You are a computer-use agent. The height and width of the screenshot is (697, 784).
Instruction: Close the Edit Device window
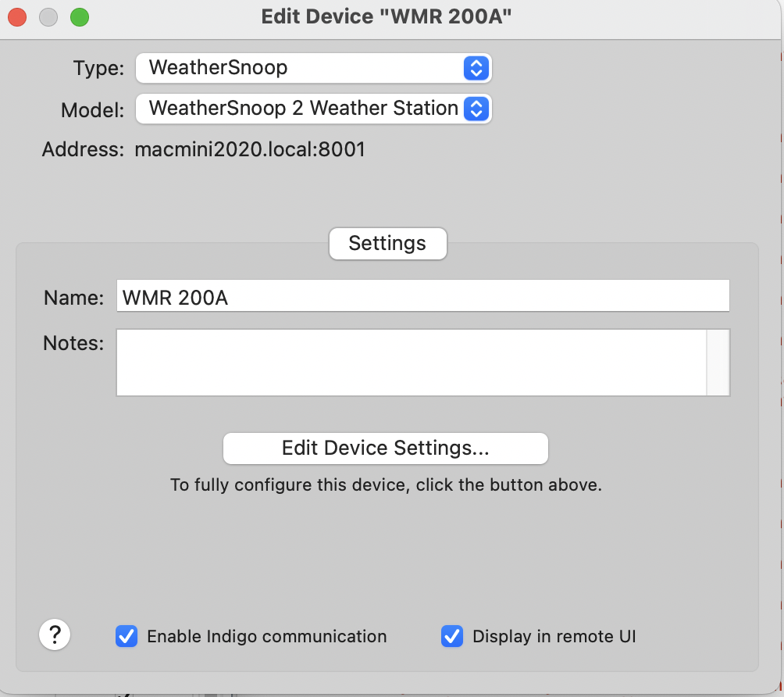pos(17,17)
